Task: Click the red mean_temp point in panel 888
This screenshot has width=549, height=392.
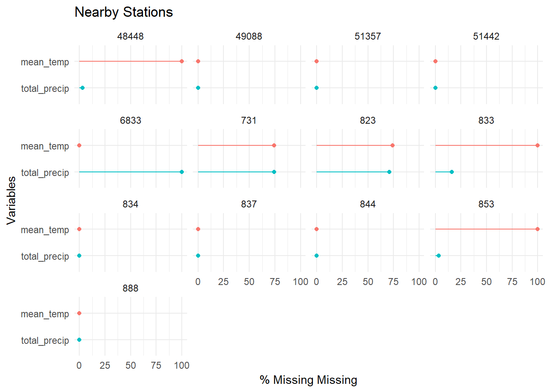Action: pos(79,313)
